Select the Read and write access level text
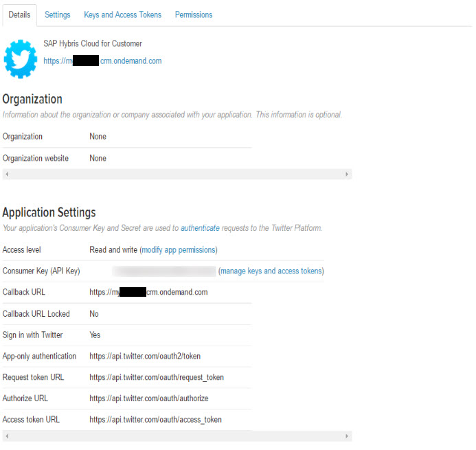Viewport: 476px width, 450px height. tap(113, 250)
